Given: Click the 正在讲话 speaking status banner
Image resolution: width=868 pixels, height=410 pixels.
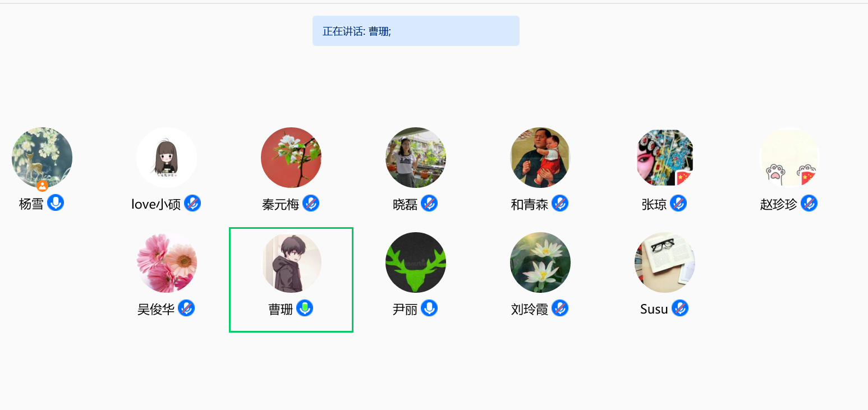Looking at the screenshot, I should (416, 31).
